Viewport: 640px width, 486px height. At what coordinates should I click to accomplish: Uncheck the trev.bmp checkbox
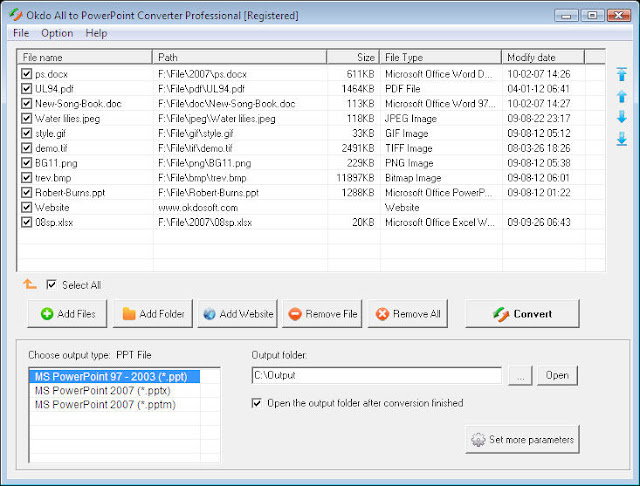pyautogui.click(x=27, y=178)
